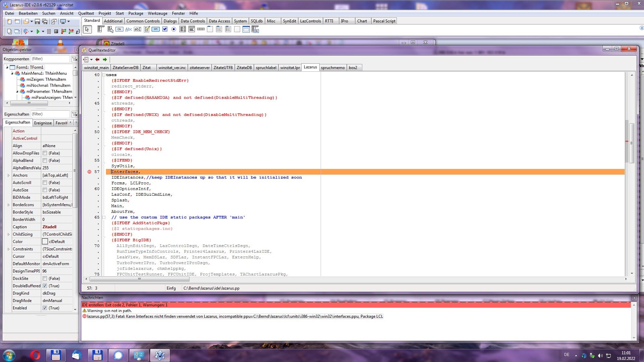Expand the BorderIcons property

point(8,205)
